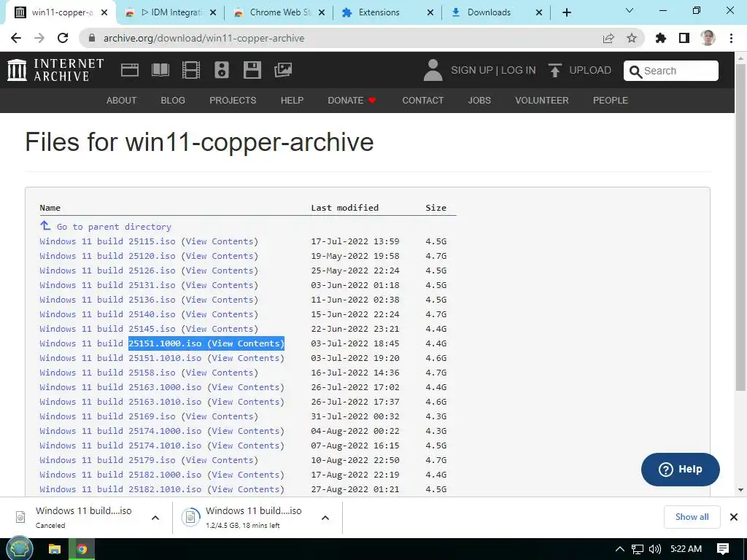Reload the page with refresh icon
This screenshot has width=747, height=560.
point(63,38)
